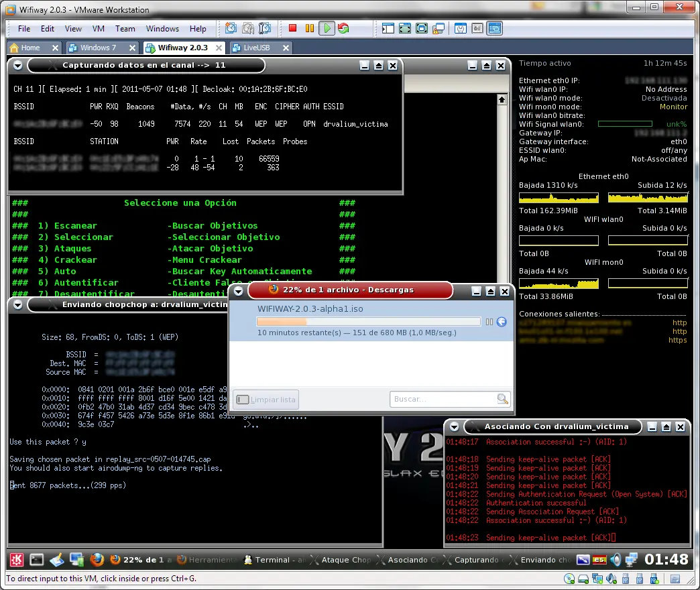700x590 pixels.
Task: Click the blue arrow button beside download pause
Action: [502, 322]
